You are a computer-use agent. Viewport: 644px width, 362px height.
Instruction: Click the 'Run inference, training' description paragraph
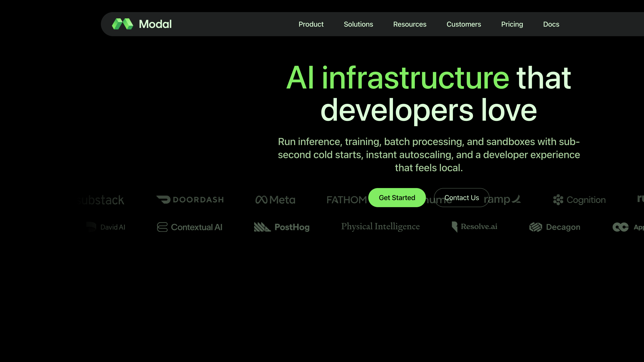[x=429, y=155]
